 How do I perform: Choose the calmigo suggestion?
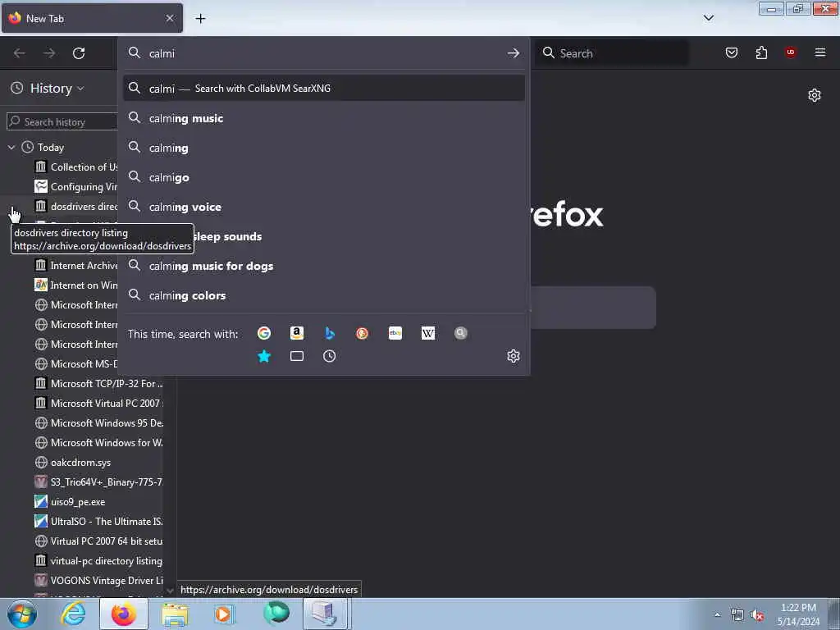(323, 177)
